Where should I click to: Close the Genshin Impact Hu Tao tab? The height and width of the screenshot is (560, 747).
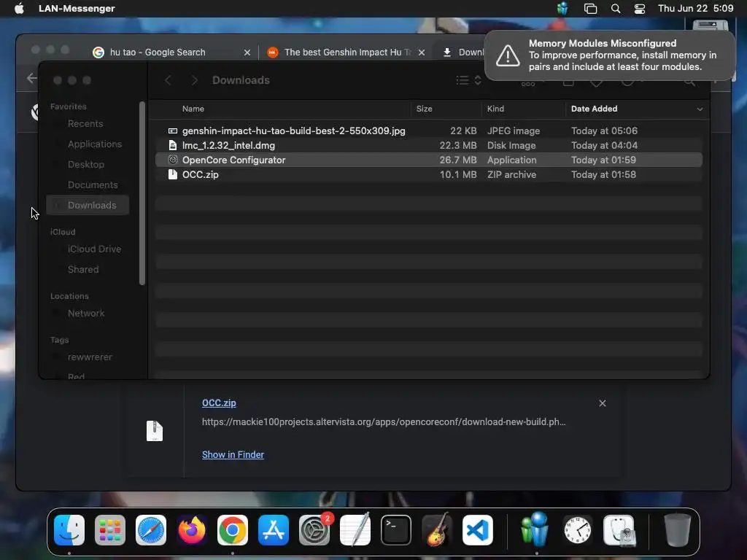pyautogui.click(x=422, y=52)
